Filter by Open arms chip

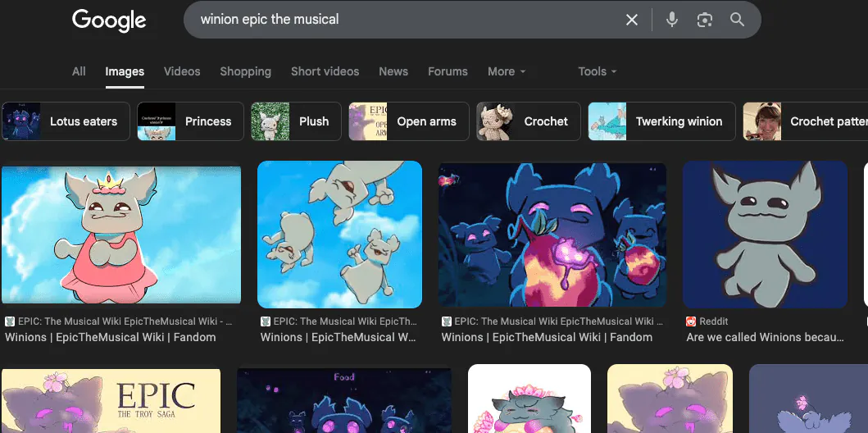[x=408, y=121]
